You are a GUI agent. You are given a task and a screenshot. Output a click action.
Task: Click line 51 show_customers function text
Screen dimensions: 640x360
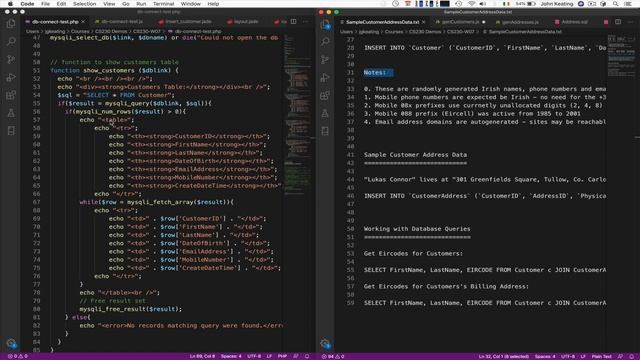pyautogui.click(x=114, y=70)
